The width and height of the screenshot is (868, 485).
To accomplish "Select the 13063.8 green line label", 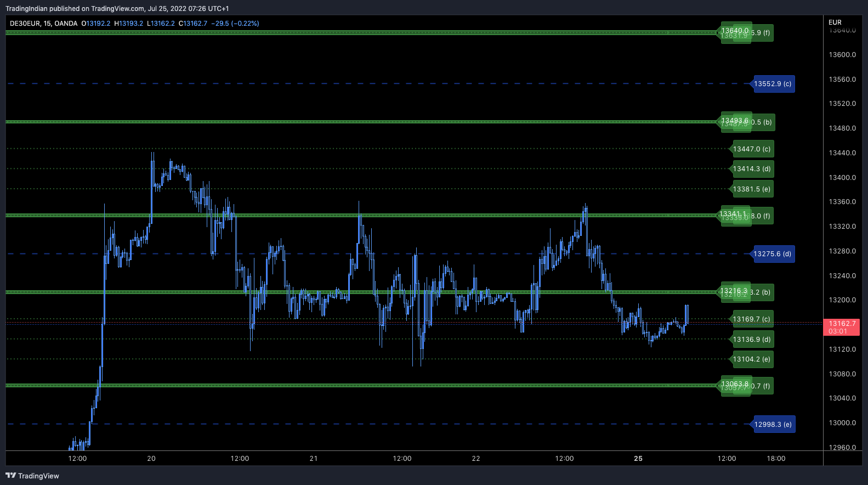I will tap(735, 384).
